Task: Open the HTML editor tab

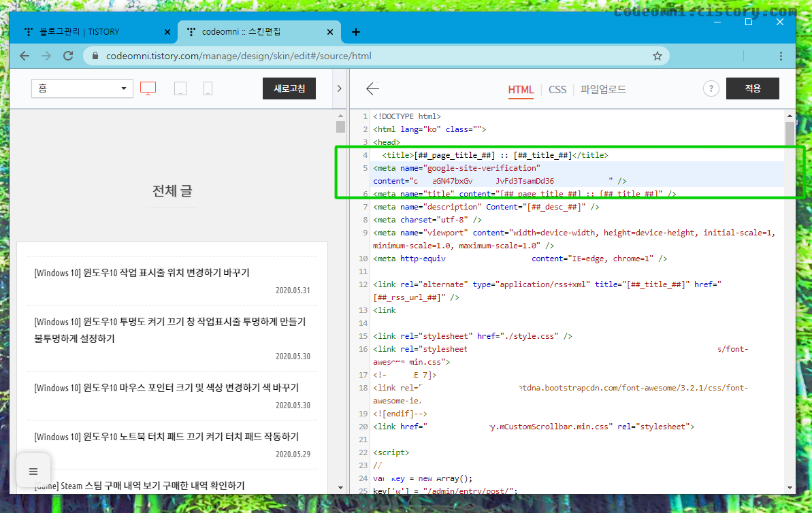Action: point(521,90)
